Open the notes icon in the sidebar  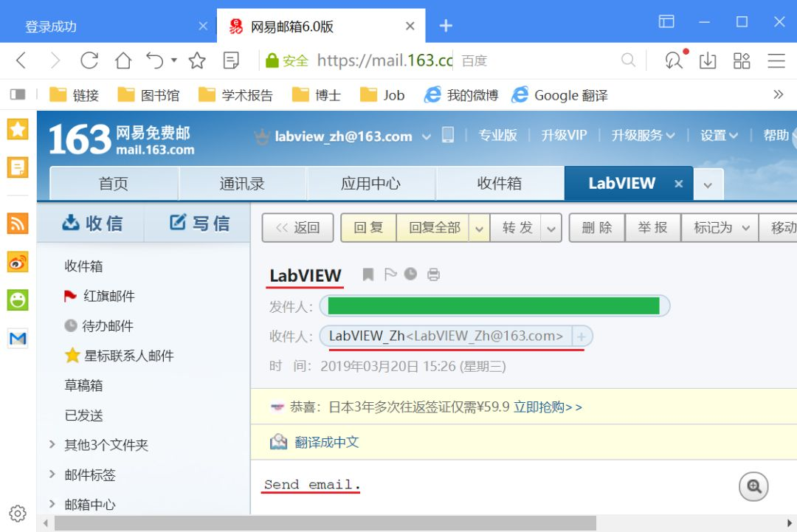pos(18,167)
